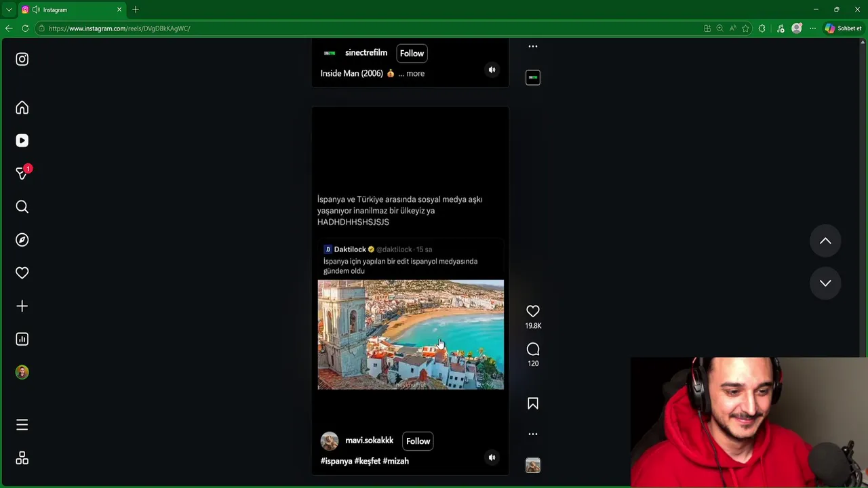The height and width of the screenshot is (488, 868).
Task: Mute audio on mavi.sokakkk reel
Action: [x=492, y=457]
